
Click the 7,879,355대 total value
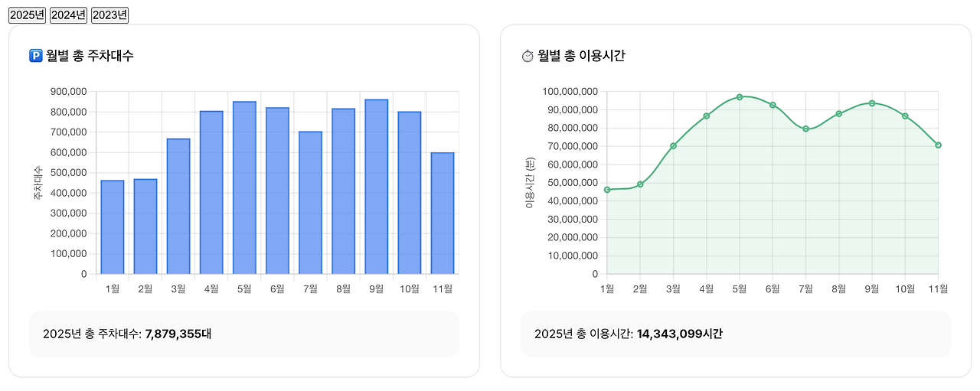coord(178,334)
